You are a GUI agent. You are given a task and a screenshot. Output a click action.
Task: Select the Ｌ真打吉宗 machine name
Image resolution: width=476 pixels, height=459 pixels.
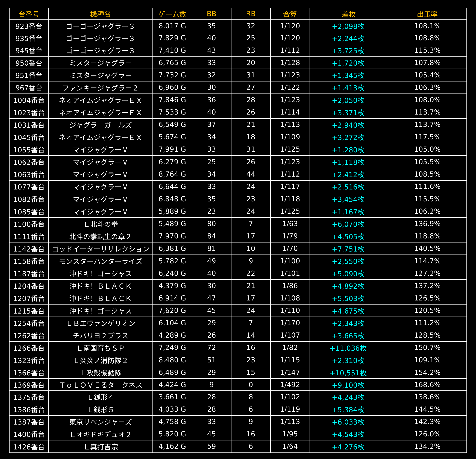pos(101,447)
